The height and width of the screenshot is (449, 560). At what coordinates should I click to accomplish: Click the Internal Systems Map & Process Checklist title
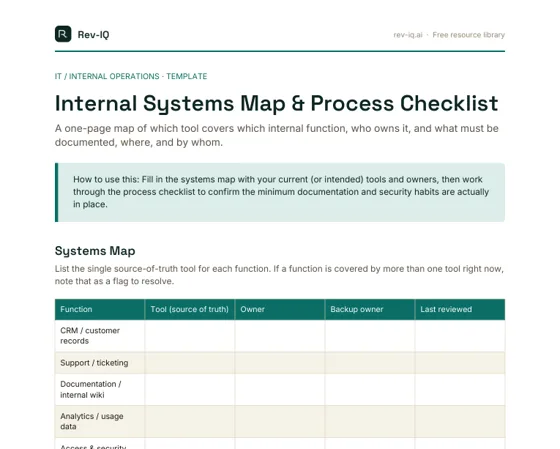click(276, 103)
